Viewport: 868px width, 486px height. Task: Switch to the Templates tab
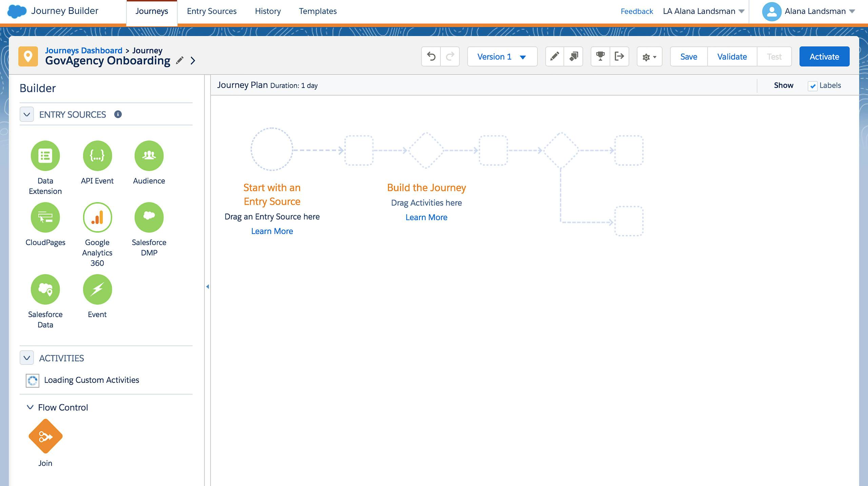pos(318,11)
